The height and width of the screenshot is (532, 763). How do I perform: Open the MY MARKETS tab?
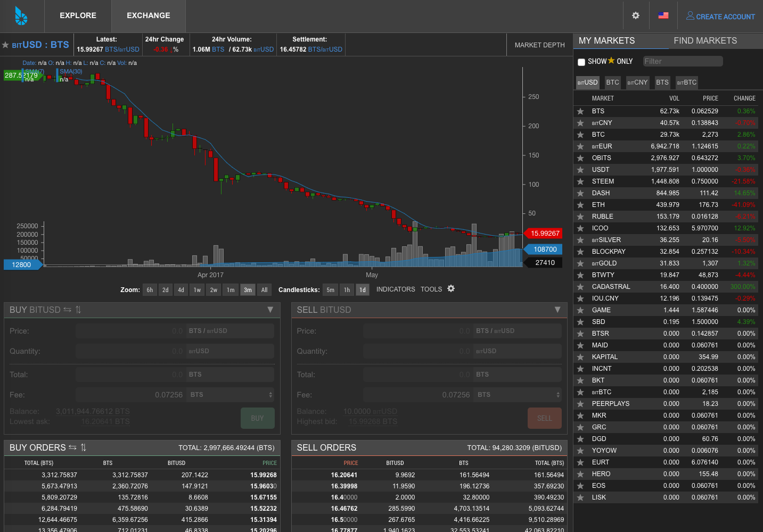pos(607,41)
